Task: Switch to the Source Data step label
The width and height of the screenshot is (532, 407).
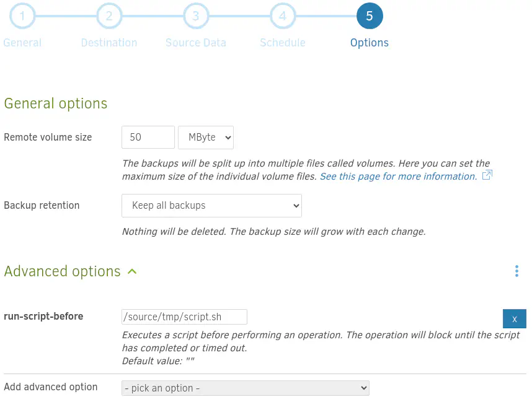Action: [x=196, y=43]
